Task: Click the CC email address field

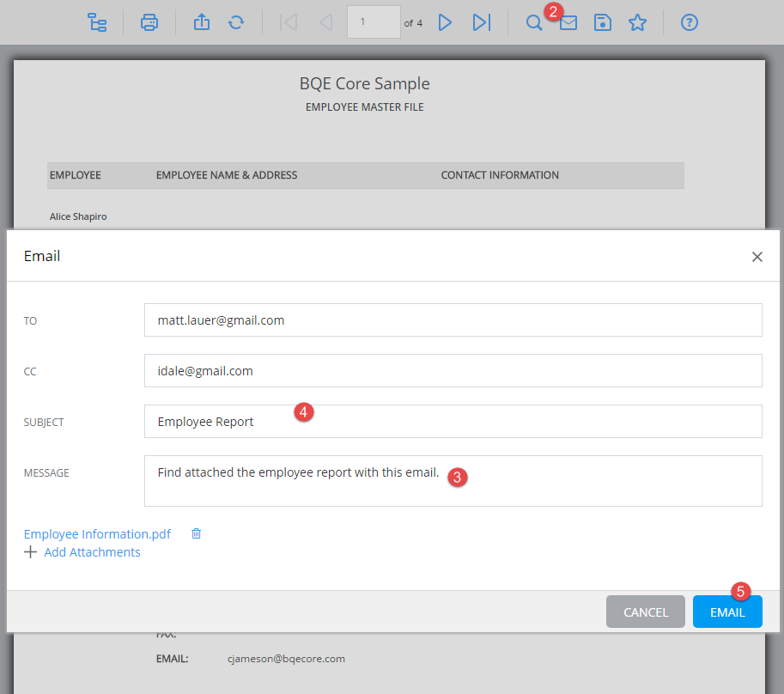Action: tap(453, 370)
